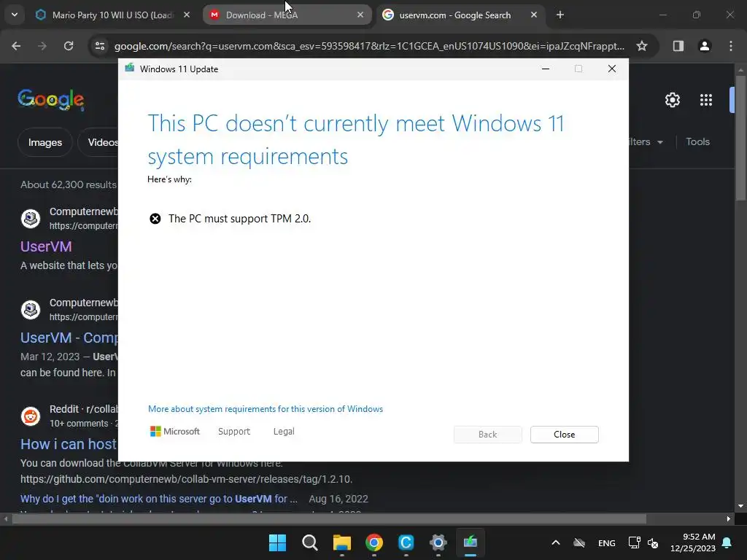747x560 pixels.
Task: Select Windows 11 Update taskbar icon
Action: [x=471, y=542]
